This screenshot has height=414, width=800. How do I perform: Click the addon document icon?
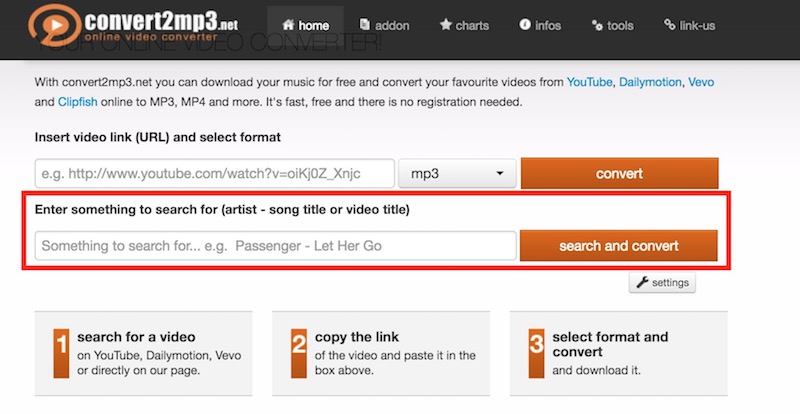coord(366,26)
